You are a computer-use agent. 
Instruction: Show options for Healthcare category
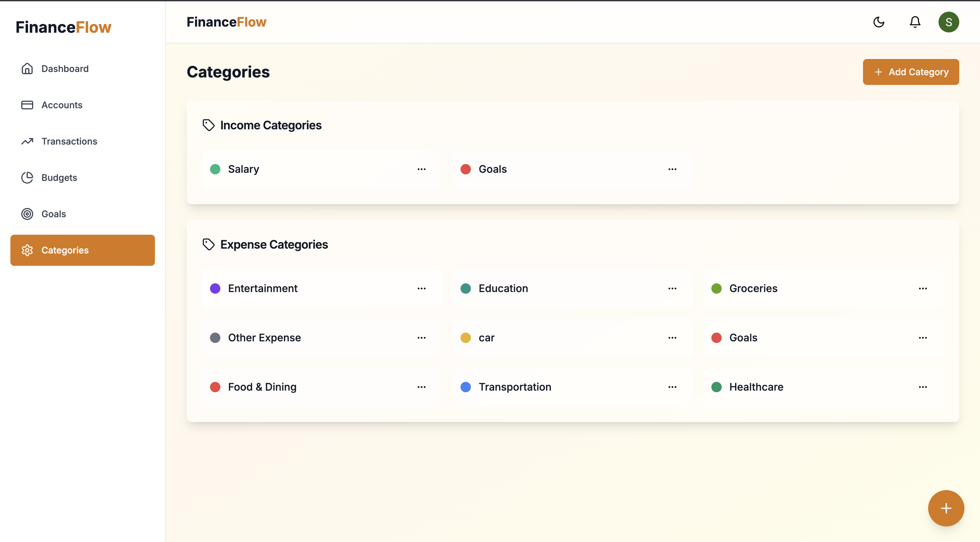[922, 387]
